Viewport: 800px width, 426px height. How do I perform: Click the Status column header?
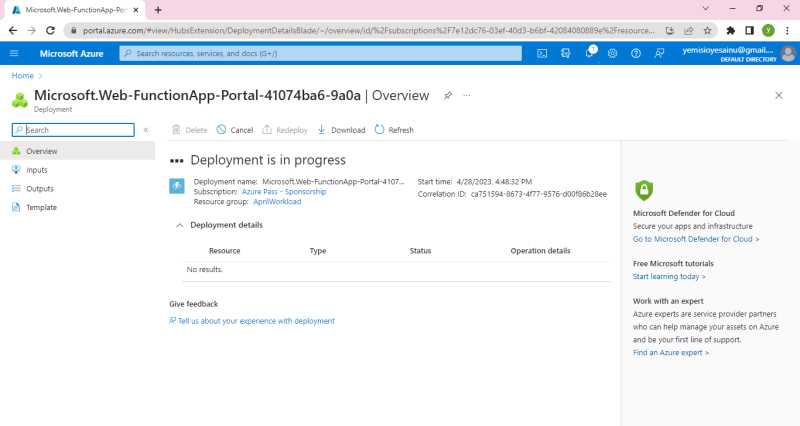click(420, 250)
